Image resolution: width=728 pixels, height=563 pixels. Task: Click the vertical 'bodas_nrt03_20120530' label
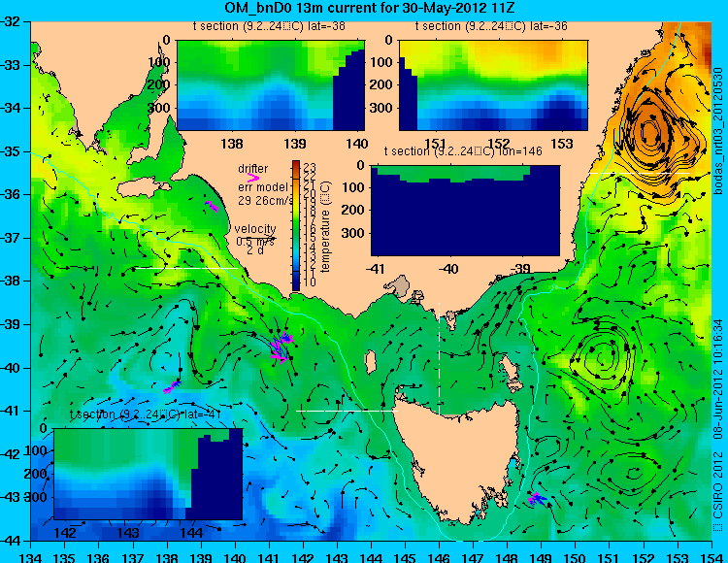click(x=718, y=130)
